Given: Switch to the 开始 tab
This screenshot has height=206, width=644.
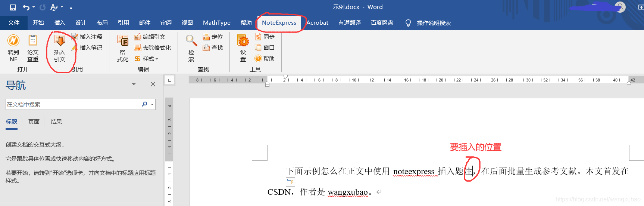Looking at the screenshot, I should [x=38, y=23].
